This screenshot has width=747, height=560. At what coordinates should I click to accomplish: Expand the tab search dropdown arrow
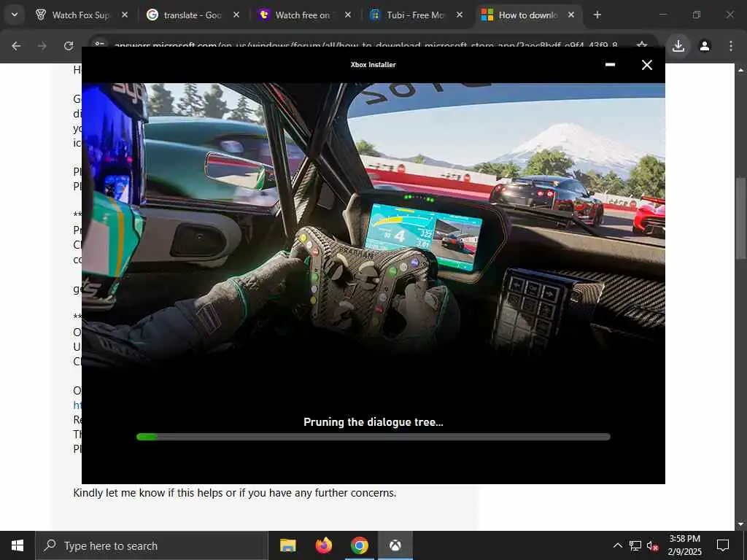[15, 15]
